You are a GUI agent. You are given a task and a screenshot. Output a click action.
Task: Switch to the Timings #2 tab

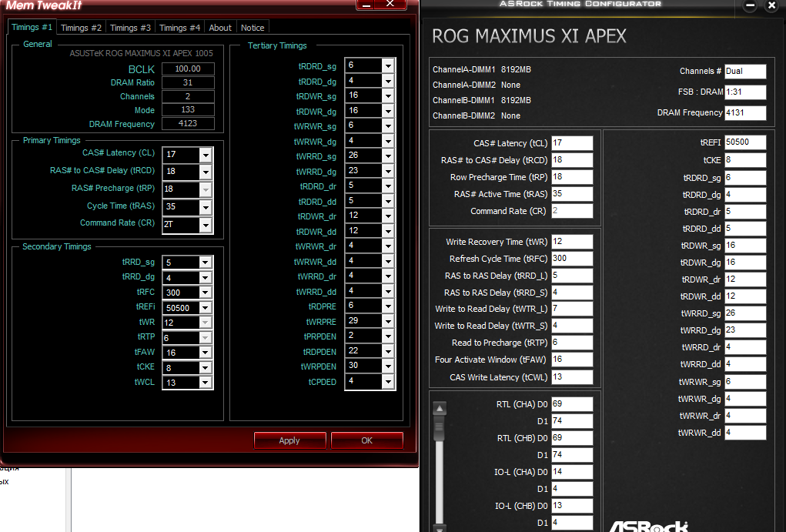click(x=81, y=28)
